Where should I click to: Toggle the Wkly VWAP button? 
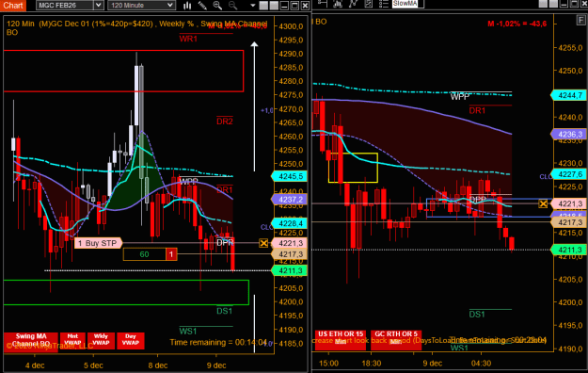click(x=101, y=340)
